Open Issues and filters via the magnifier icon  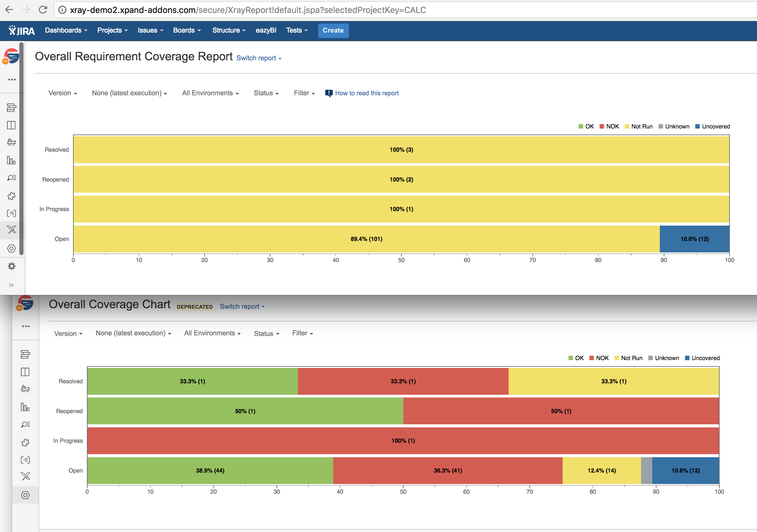point(11,178)
